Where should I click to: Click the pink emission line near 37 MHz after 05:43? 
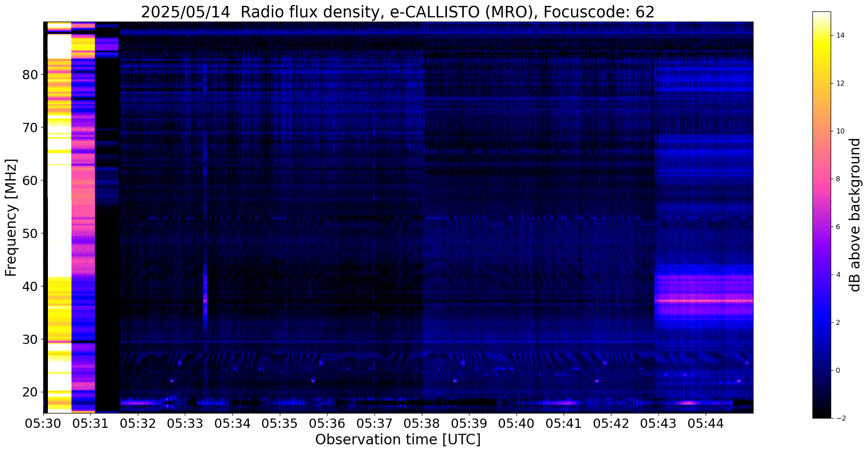(704, 301)
